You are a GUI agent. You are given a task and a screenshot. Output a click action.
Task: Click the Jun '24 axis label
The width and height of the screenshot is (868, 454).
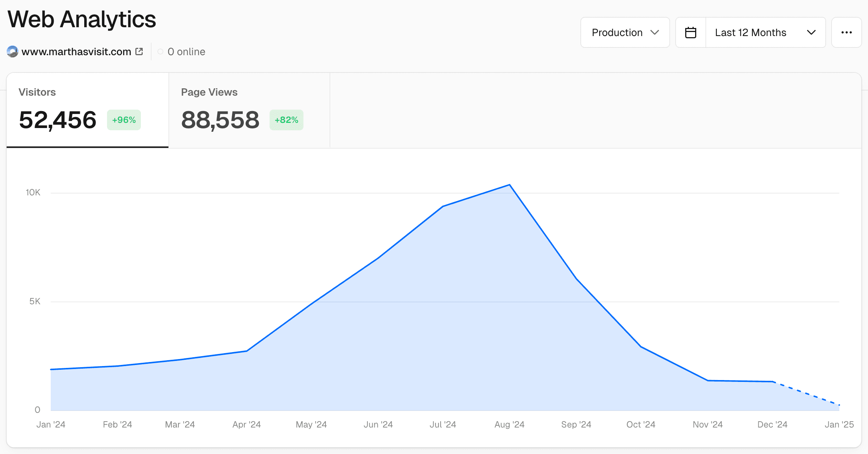378,425
